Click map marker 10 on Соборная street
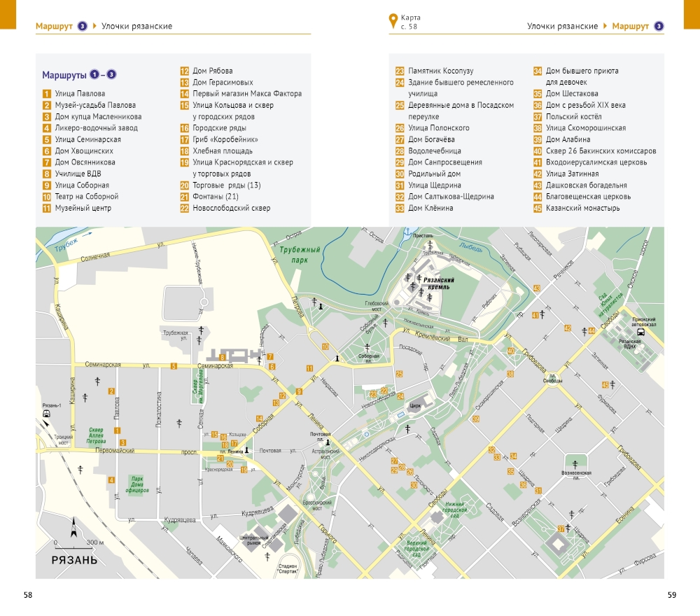 point(325,346)
